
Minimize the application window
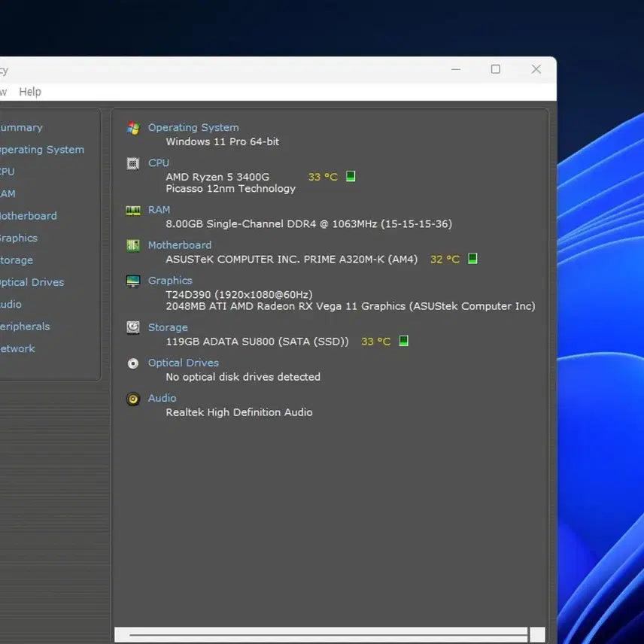[456, 69]
